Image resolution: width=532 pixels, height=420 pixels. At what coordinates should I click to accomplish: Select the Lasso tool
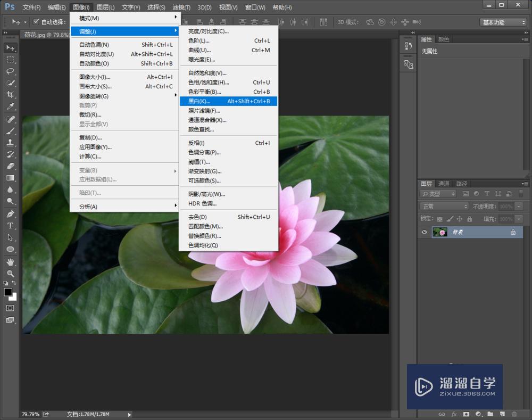[10, 71]
